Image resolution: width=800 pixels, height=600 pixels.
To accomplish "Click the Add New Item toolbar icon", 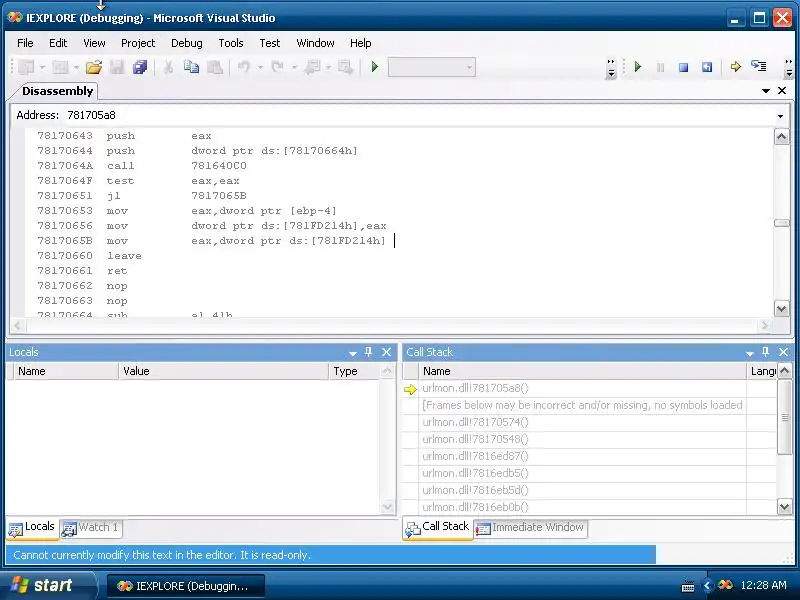I will 60,67.
